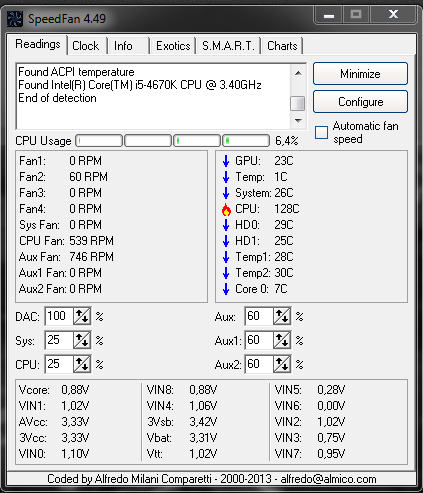
Task: Click the DAC percent spinner arrows
Action: click(x=82, y=316)
